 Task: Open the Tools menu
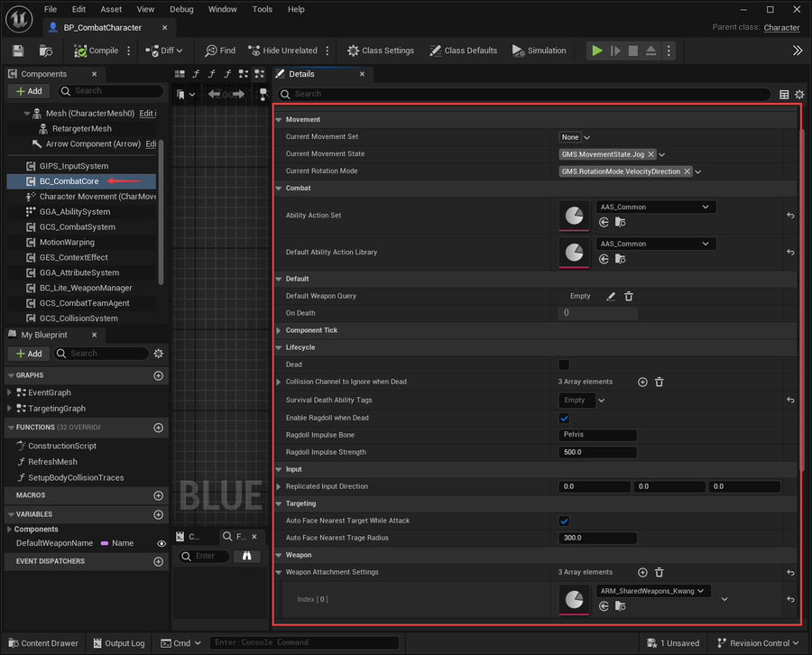(x=262, y=9)
